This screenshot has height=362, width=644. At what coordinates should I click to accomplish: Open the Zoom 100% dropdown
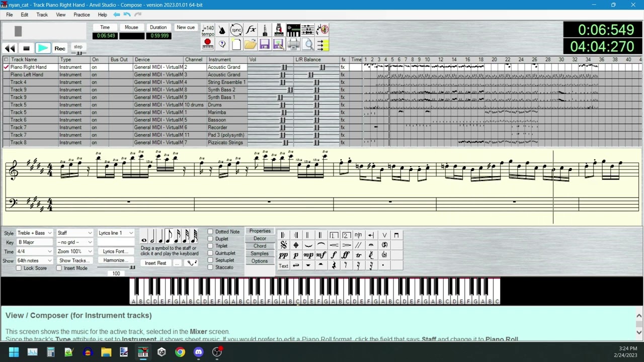(x=74, y=251)
